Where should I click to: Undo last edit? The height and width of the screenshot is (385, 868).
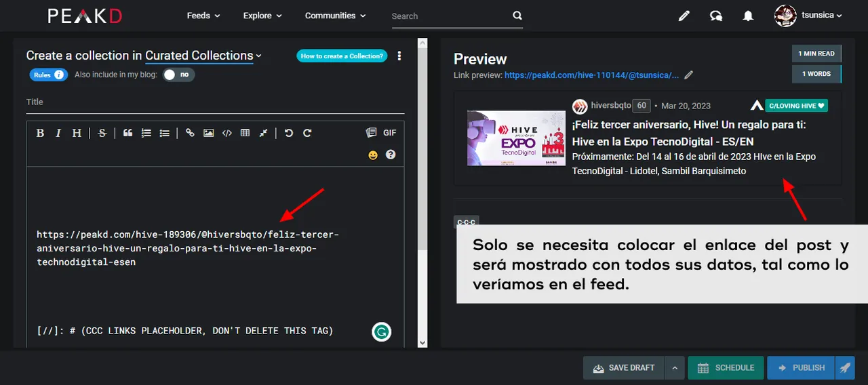click(x=289, y=133)
